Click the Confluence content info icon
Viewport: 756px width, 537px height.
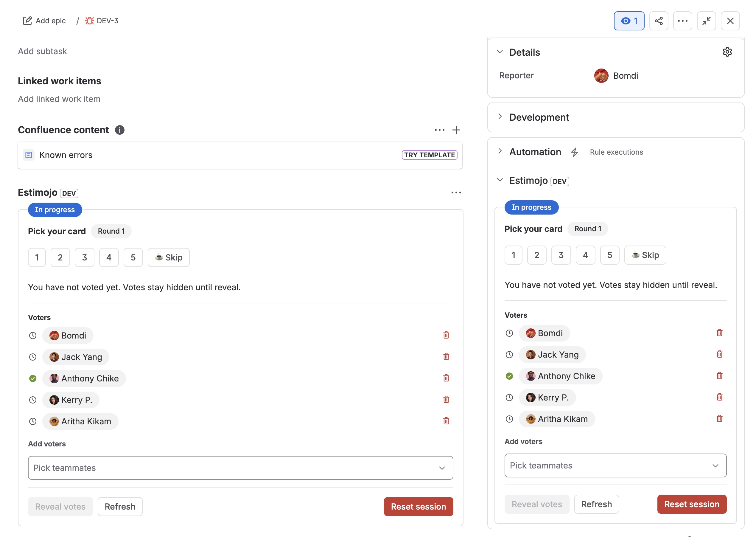(x=120, y=130)
